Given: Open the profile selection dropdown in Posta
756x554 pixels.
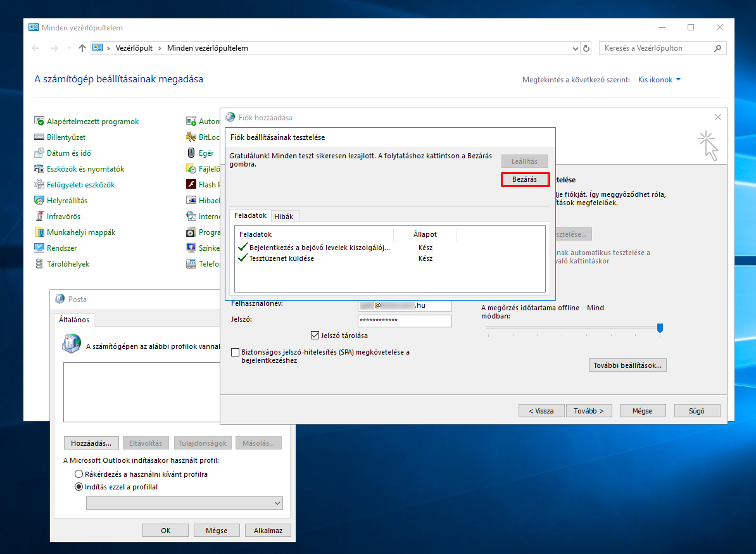Looking at the screenshot, I should pos(184,503).
